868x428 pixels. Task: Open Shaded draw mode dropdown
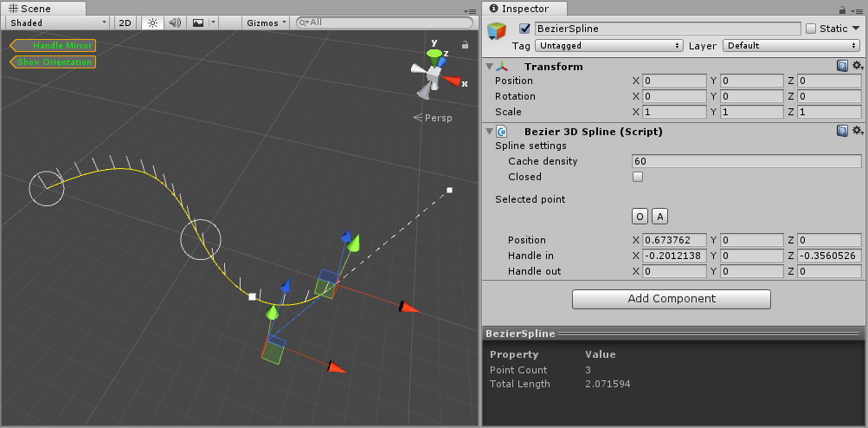click(x=58, y=23)
